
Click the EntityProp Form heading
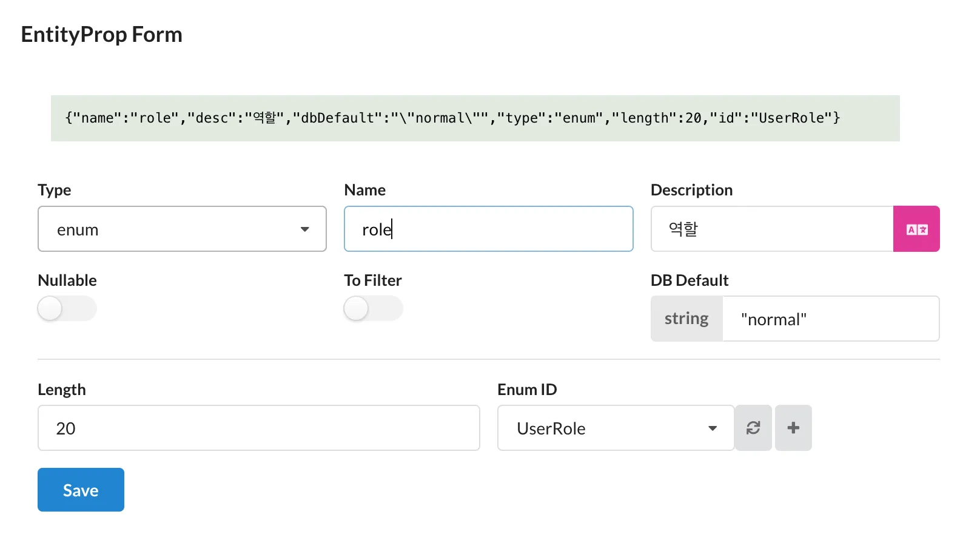point(101,35)
